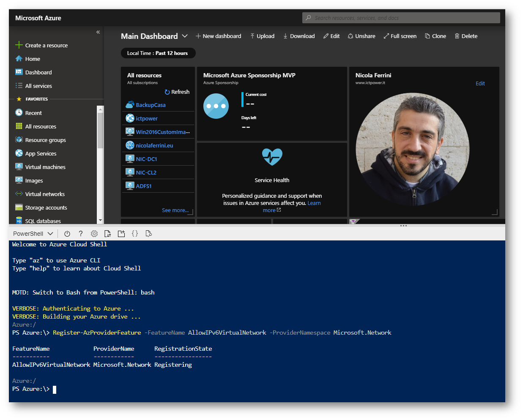Open the PowerShell shell type dropdown
The height and width of the screenshot is (420, 523).
point(33,234)
